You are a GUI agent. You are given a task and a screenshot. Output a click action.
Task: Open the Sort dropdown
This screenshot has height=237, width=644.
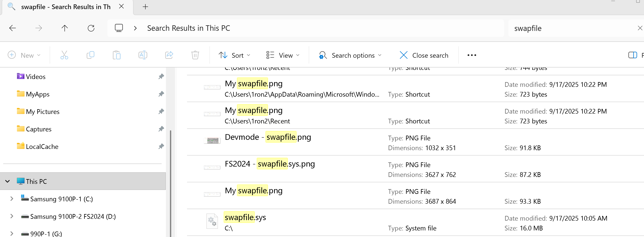234,55
